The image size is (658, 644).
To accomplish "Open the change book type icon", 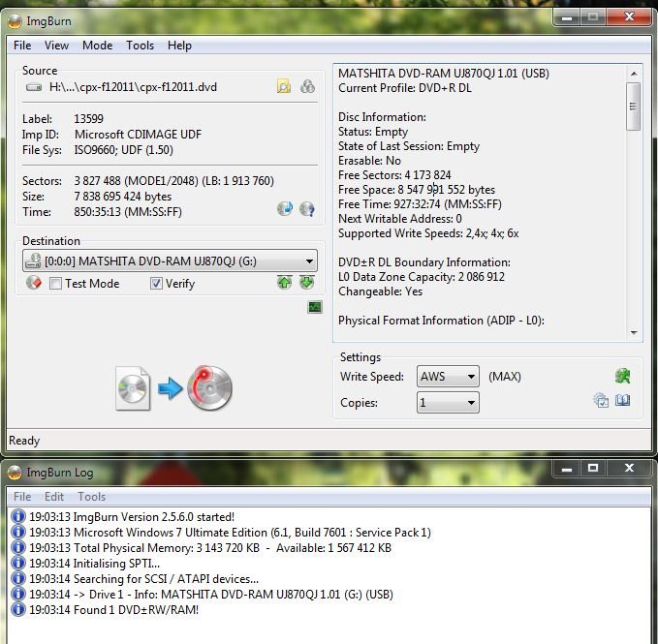I will tap(623, 400).
